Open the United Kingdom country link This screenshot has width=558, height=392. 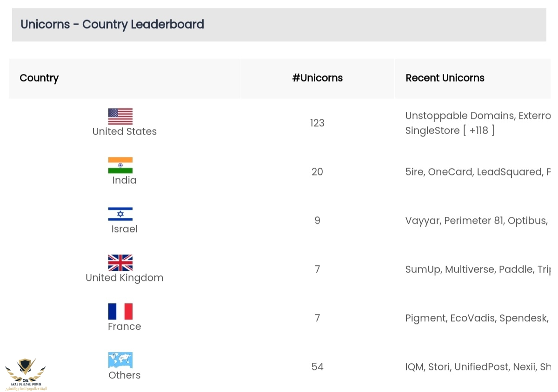point(125,278)
